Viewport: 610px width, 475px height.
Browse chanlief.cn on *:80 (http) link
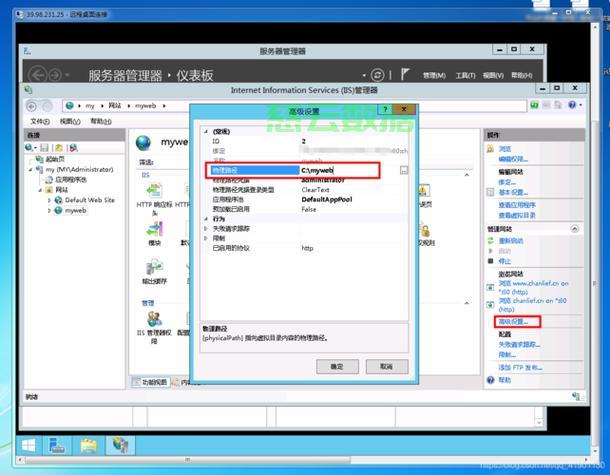click(533, 305)
